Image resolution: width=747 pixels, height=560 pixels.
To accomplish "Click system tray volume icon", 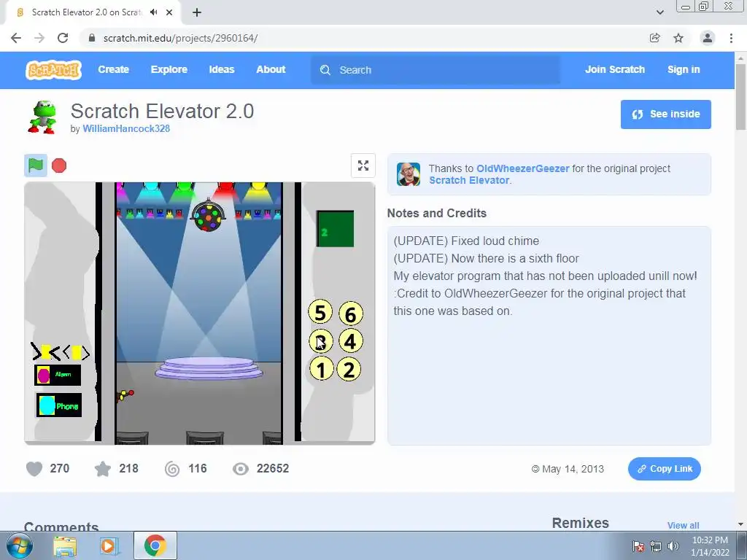I will point(673,546).
